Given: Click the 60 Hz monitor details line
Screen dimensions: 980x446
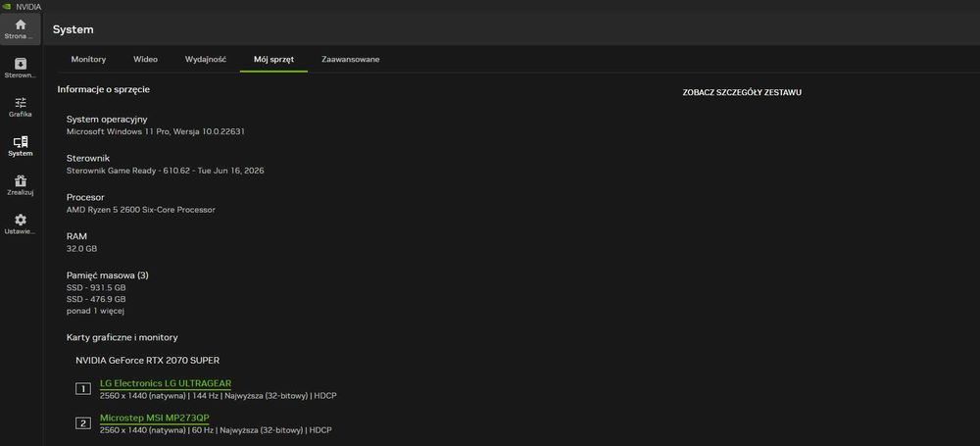Looking at the screenshot, I should point(216,430).
